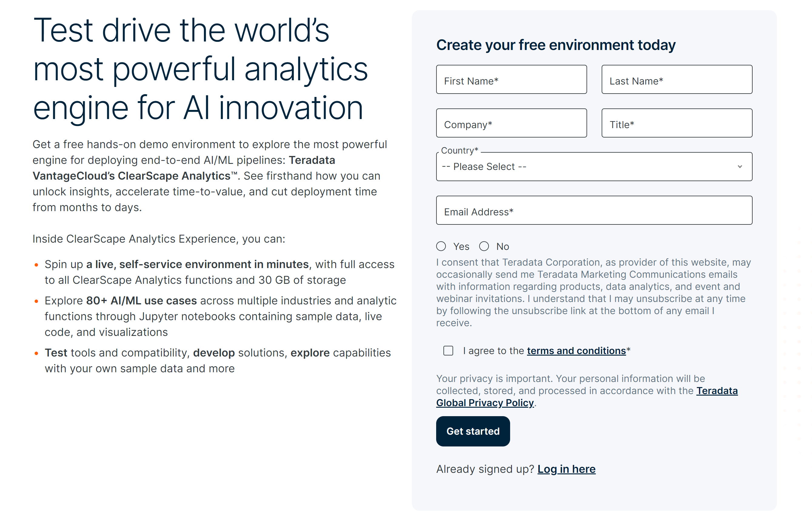Click the Title input field
The height and width of the screenshot is (524, 812).
click(677, 124)
